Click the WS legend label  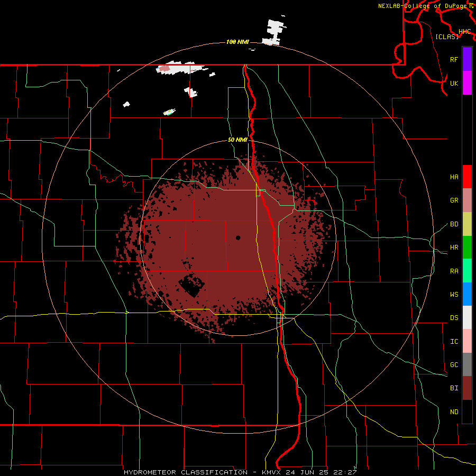(x=454, y=294)
